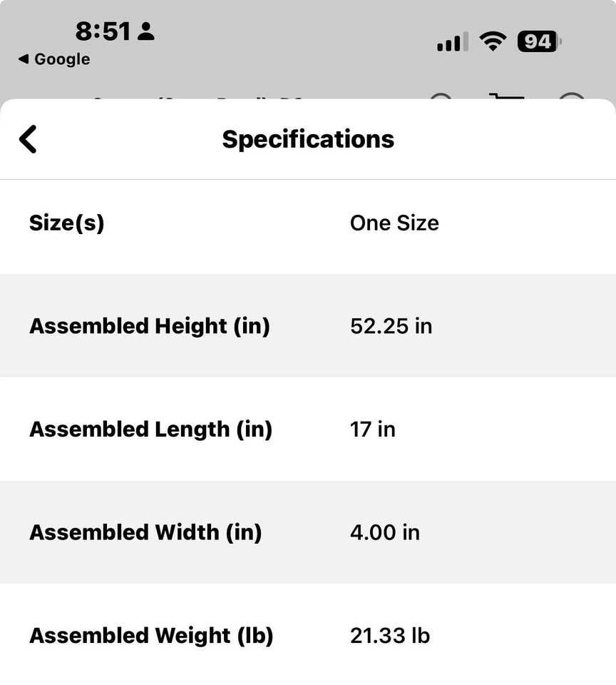The width and height of the screenshot is (616, 685).
Task: Select the Size(s) row label
Action: point(67,223)
